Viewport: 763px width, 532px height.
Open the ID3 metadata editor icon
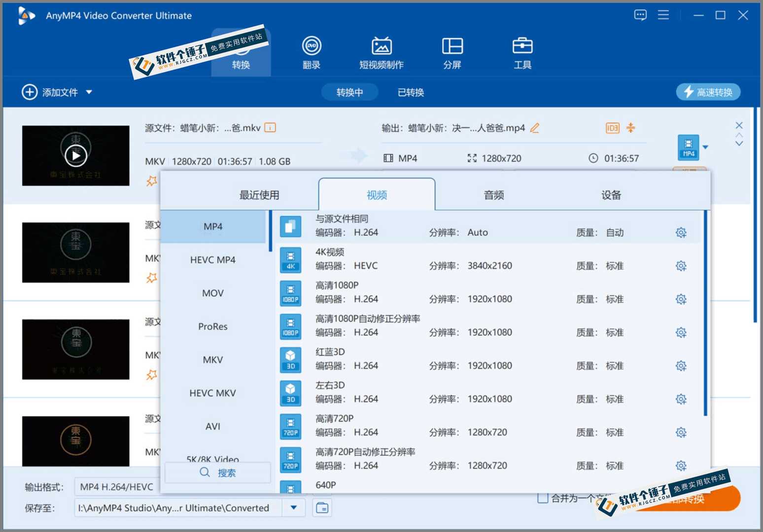point(612,128)
